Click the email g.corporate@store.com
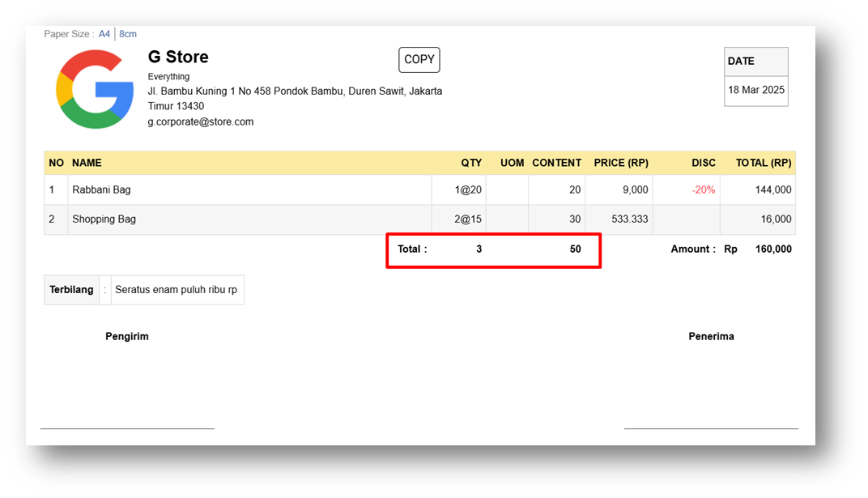The image size is (868, 498). pyautogui.click(x=200, y=121)
